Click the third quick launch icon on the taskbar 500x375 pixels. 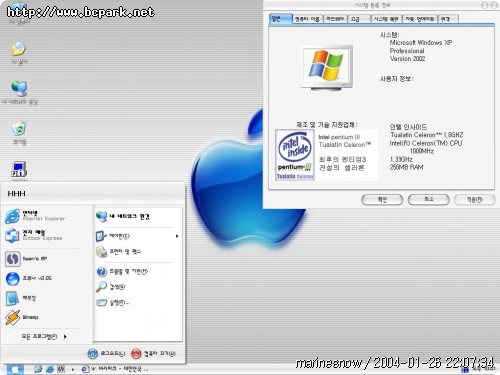pos(61,369)
